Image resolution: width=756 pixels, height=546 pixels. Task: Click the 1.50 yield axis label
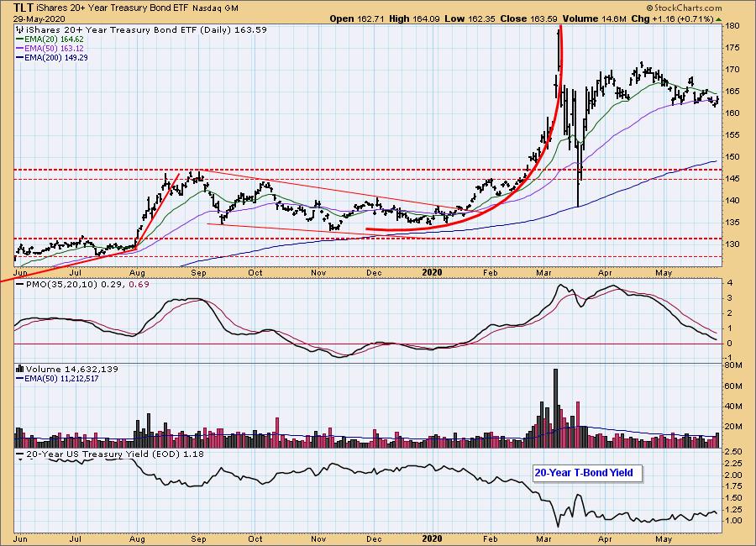coord(733,498)
